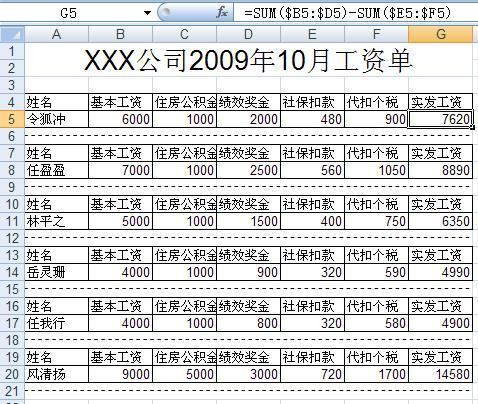Click cell 任我行
This screenshot has height=404, width=478.
[x=57, y=323]
